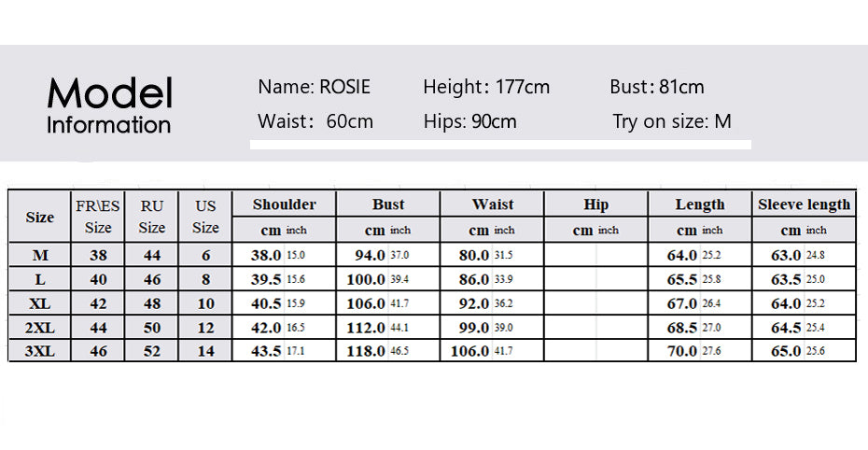Click the Try on size: M text
Viewport: 868px width, 450px height.
point(672,121)
